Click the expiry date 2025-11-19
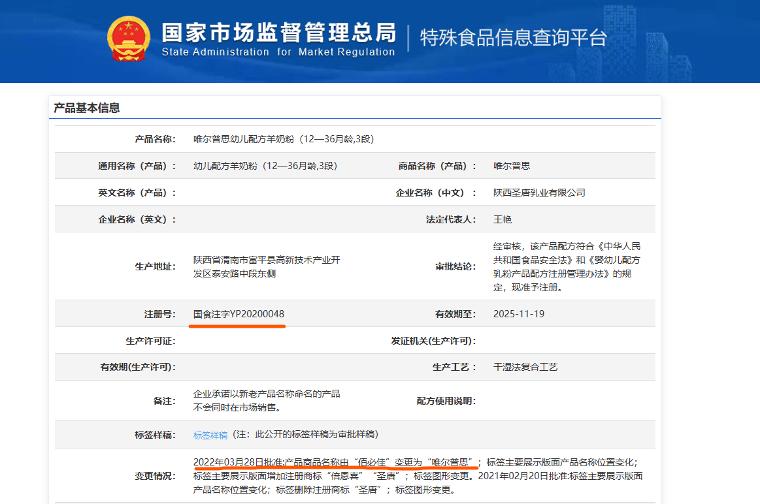Viewport: 760px width, 504px height. 519,314
